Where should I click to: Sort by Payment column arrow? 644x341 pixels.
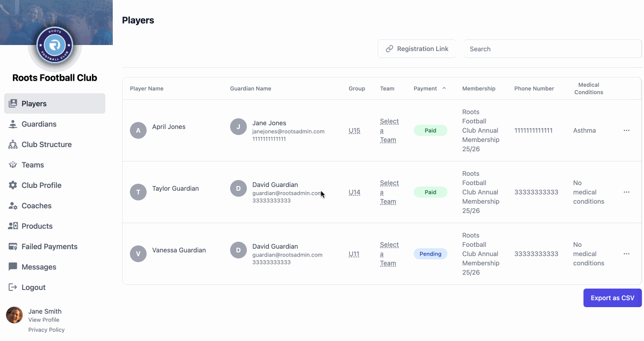[444, 88]
